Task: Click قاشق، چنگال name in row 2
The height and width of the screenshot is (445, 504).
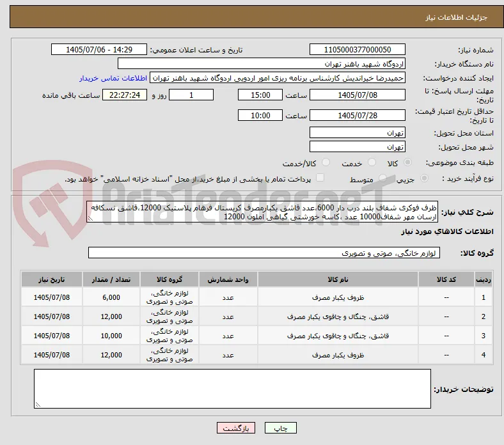Action: [x=338, y=316]
